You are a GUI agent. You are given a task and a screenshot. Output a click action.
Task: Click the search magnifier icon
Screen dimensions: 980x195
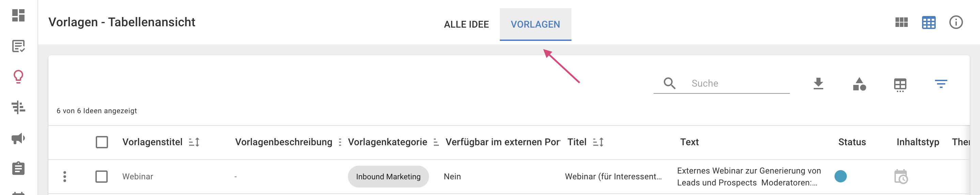point(670,83)
